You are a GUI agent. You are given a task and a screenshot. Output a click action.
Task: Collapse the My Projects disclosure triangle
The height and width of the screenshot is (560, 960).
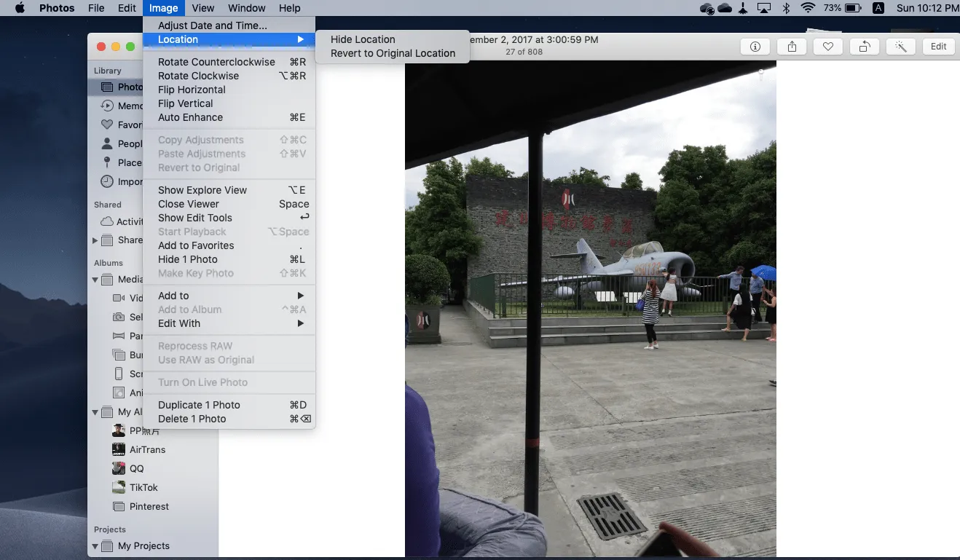[x=95, y=546]
